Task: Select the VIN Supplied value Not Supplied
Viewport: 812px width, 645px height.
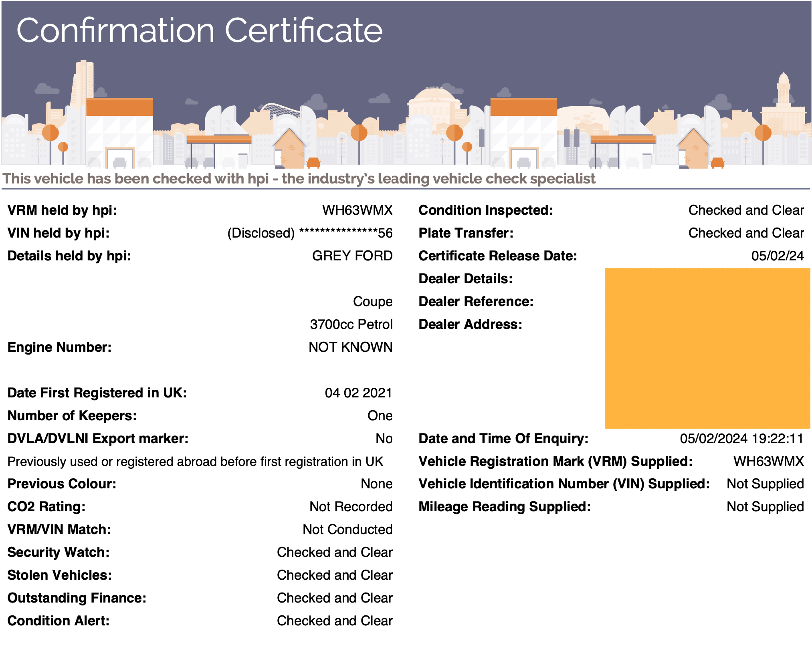Action: click(x=766, y=484)
